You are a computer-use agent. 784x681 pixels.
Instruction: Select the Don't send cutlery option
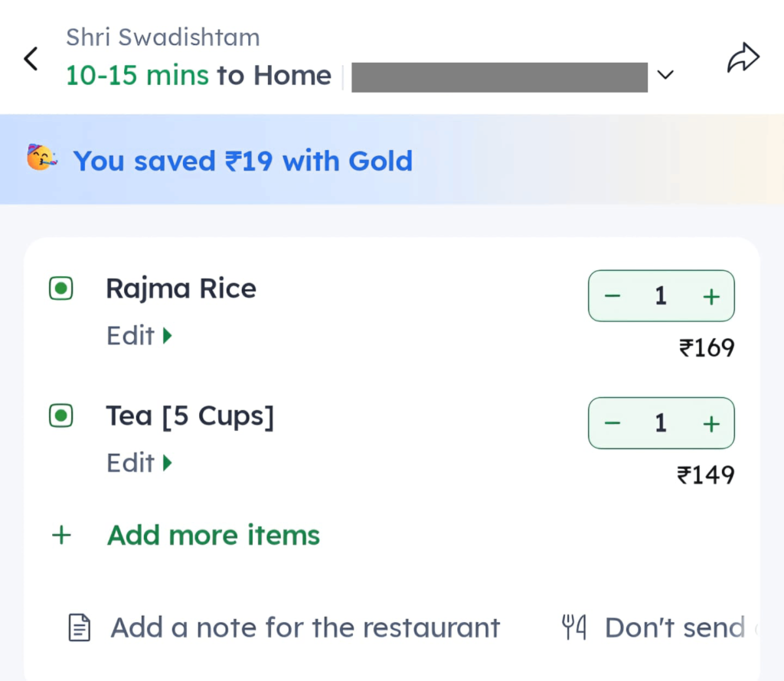(x=674, y=628)
